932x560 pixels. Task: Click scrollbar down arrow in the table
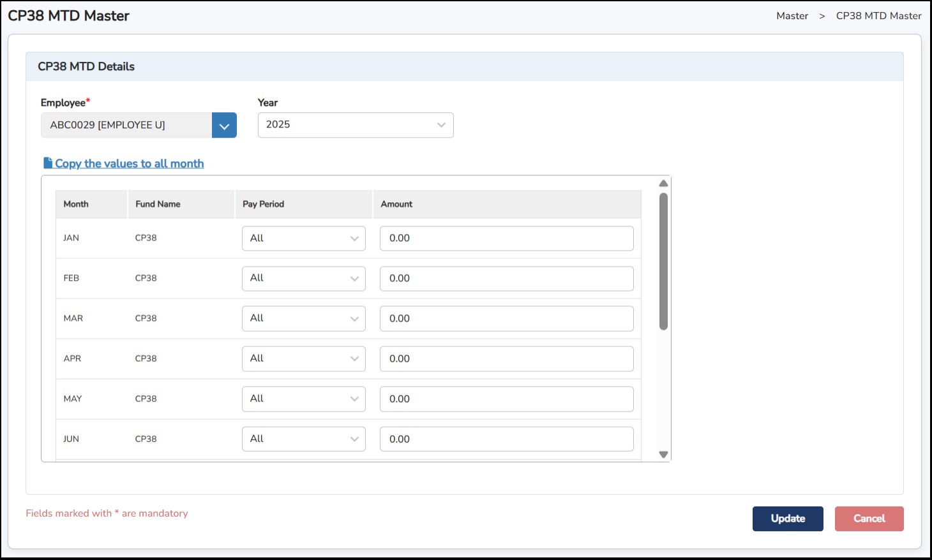(663, 454)
